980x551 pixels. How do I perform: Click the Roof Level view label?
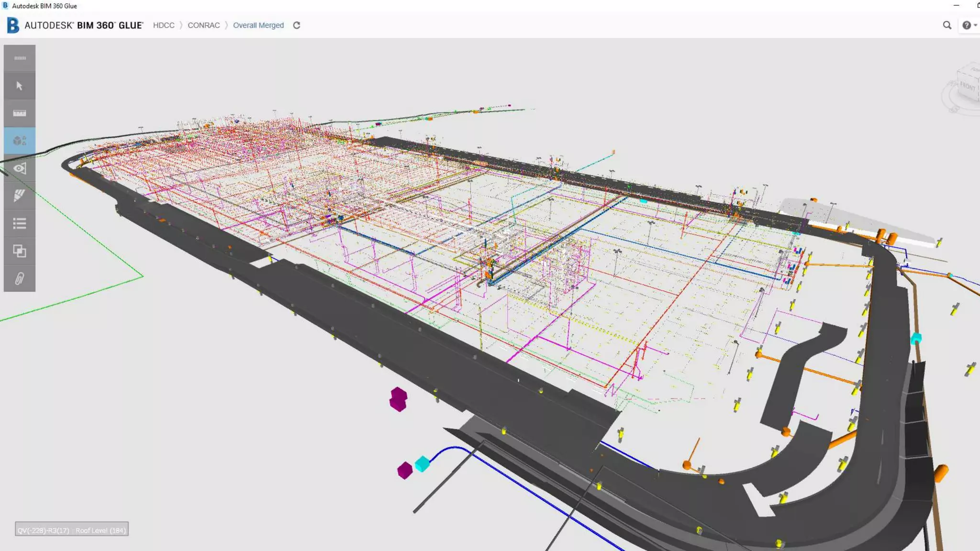point(100,530)
